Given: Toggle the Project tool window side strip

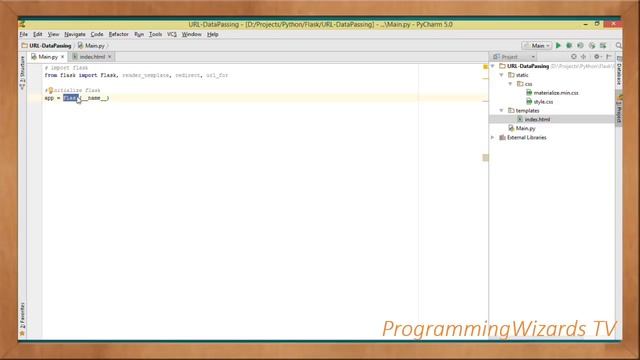Looking at the screenshot, I should pos(619,109).
